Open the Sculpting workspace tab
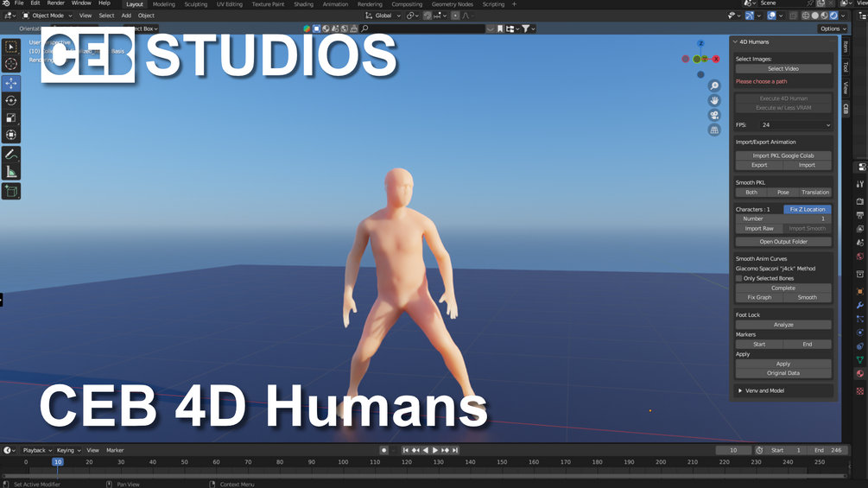Image resolution: width=868 pixels, height=488 pixels. tap(196, 4)
